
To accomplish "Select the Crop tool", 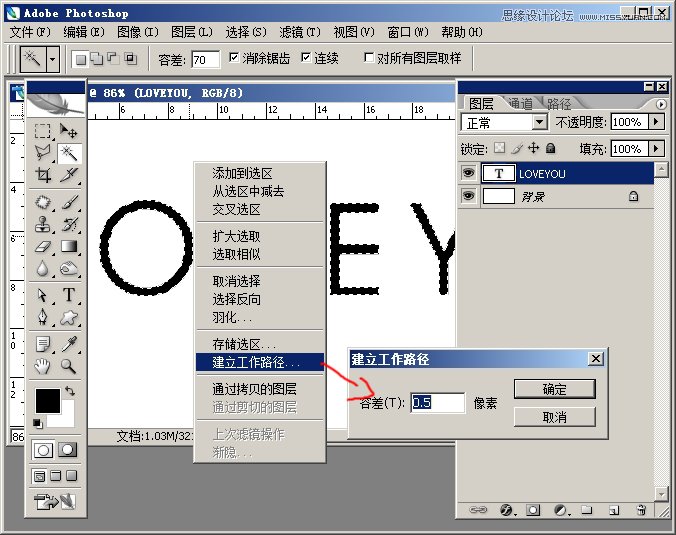I will click(43, 175).
